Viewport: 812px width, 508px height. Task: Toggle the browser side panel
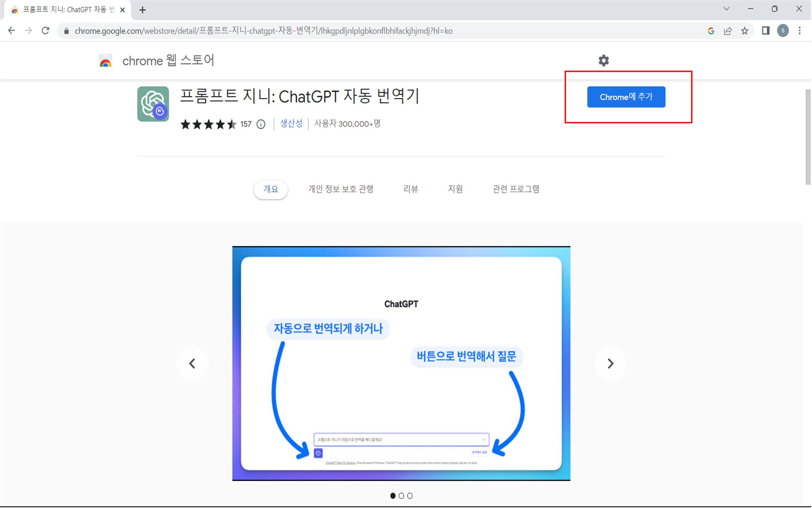click(x=766, y=31)
